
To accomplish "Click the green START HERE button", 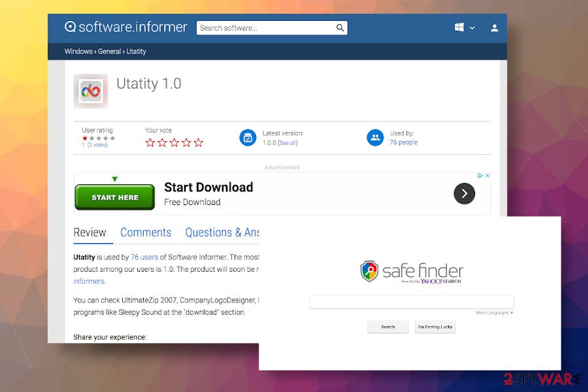I will point(115,197).
